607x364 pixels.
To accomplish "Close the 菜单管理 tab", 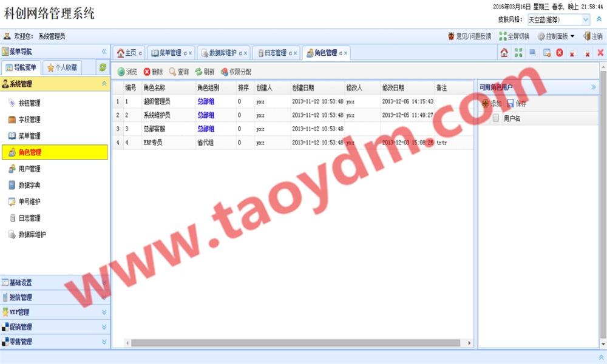I will point(190,53).
